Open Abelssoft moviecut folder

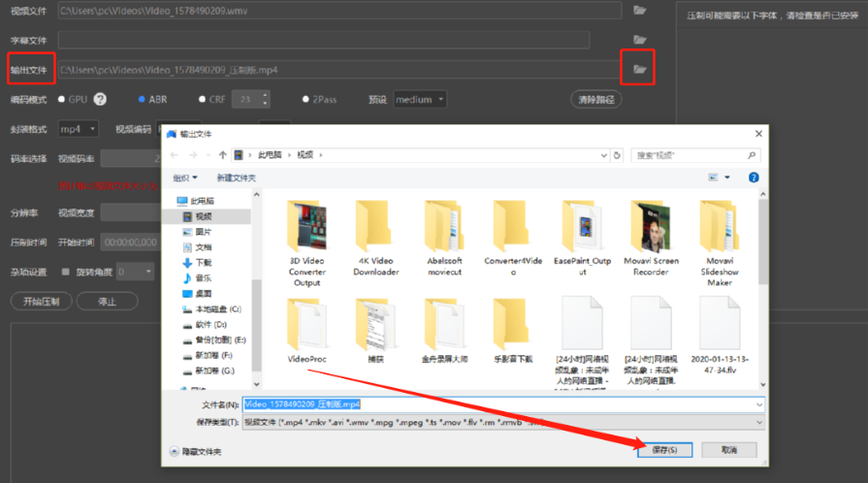[x=444, y=239]
